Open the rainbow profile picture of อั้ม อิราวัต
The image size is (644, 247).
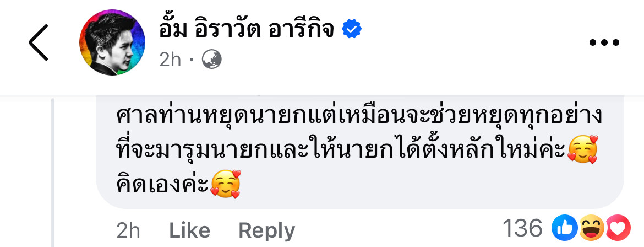(x=112, y=42)
